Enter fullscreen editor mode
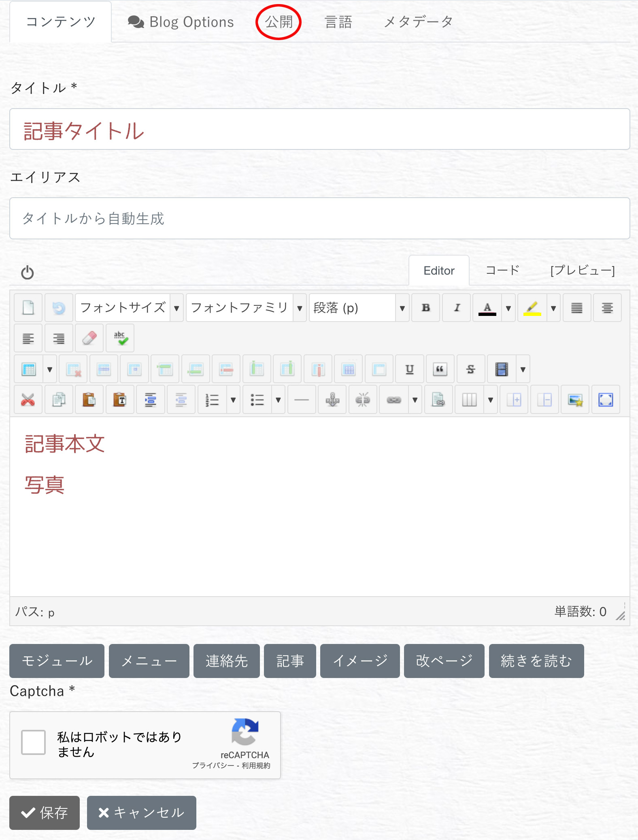 [606, 400]
